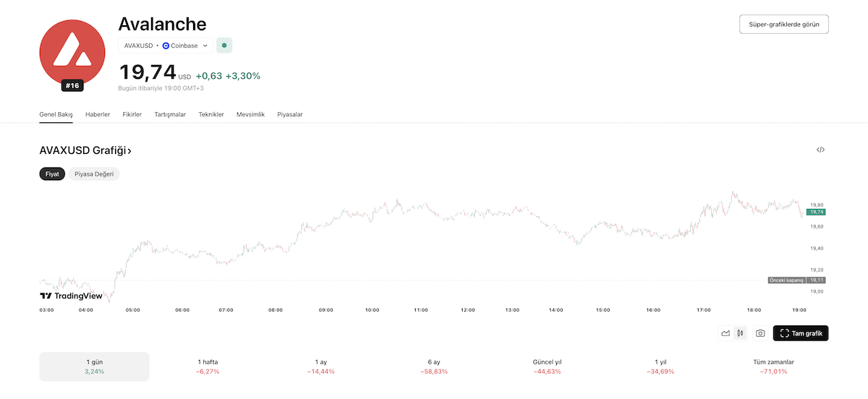
Task: Open the Tam grafik full chart
Action: click(801, 333)
